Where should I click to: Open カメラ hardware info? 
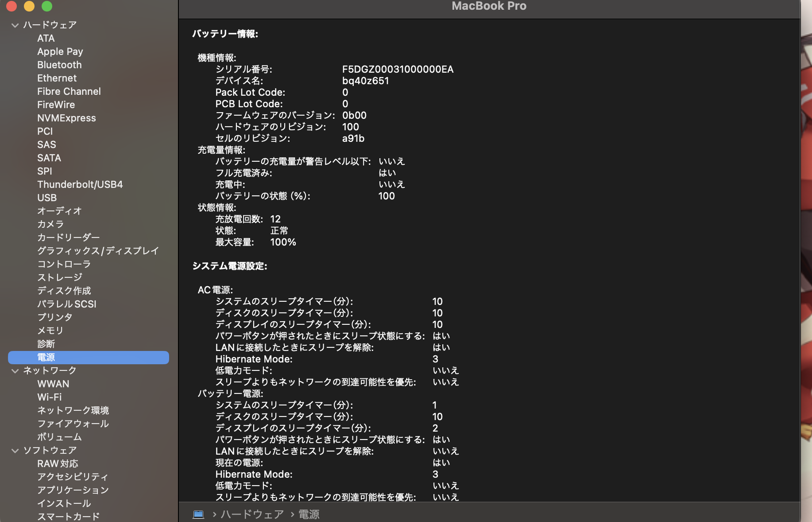(50, 225)
